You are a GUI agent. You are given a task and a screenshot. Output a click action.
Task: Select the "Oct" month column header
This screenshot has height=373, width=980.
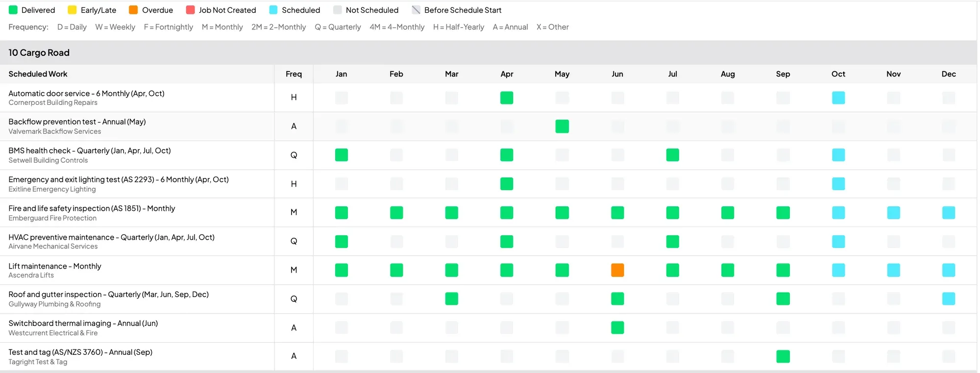click(x=838, y=74)
